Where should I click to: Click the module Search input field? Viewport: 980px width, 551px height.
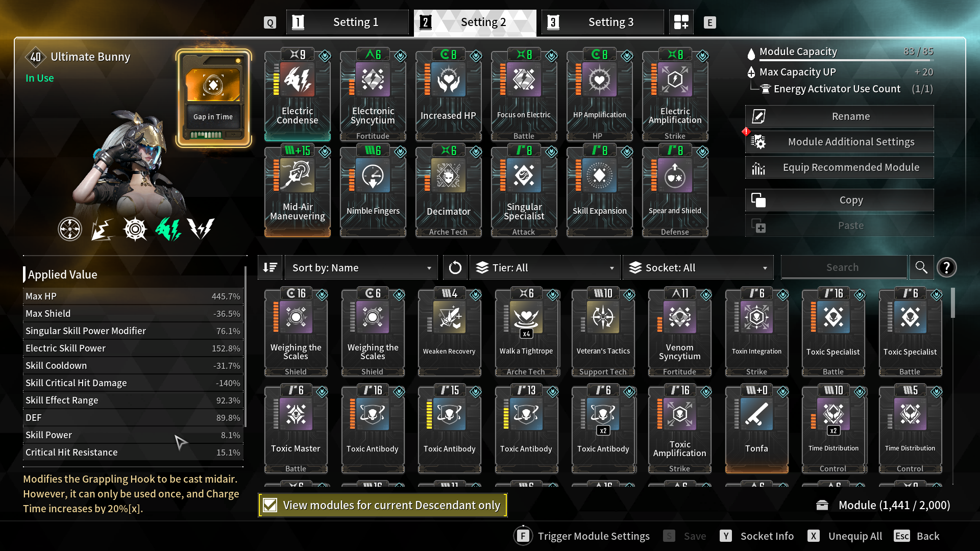pos(843,267)
